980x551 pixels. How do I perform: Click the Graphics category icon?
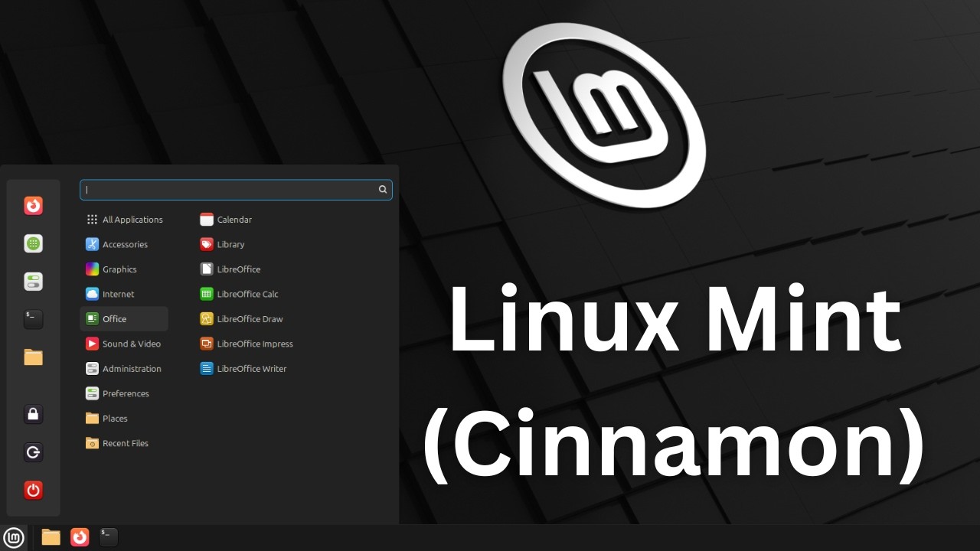[92, 269]
